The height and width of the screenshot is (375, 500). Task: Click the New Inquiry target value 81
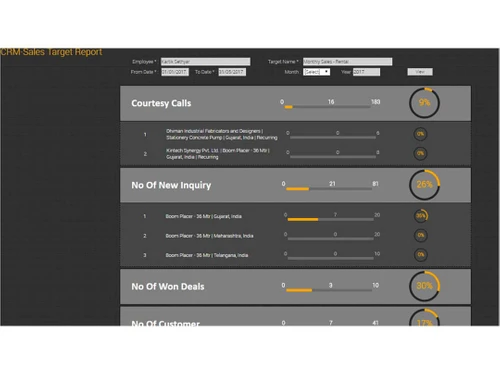(x=375, y=184)
